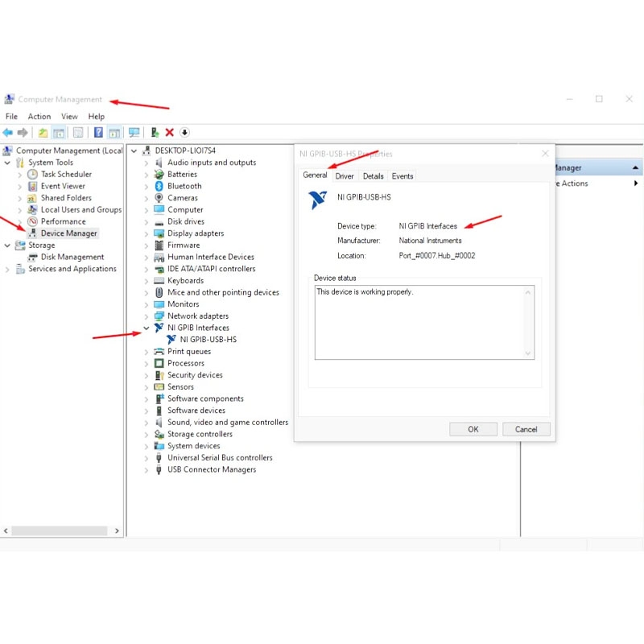
Task: Click the left pane horizontal scrollbar track
Action: point(60,530)
